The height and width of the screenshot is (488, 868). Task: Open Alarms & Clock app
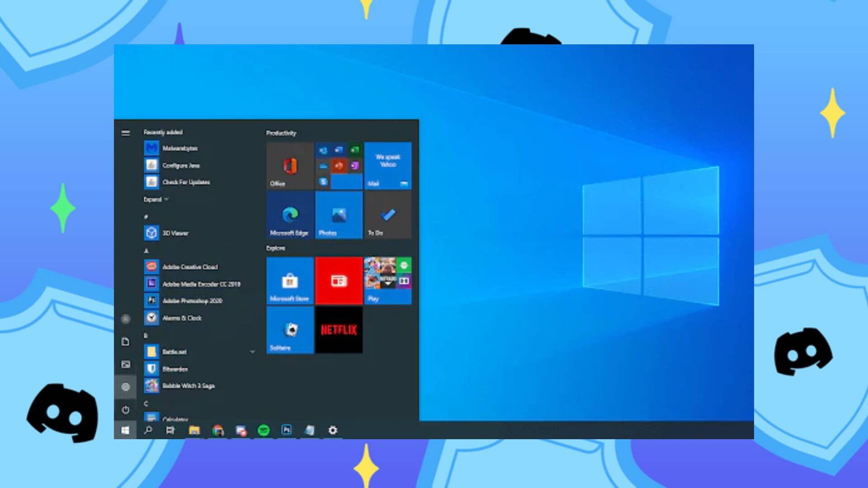(173, 318)
